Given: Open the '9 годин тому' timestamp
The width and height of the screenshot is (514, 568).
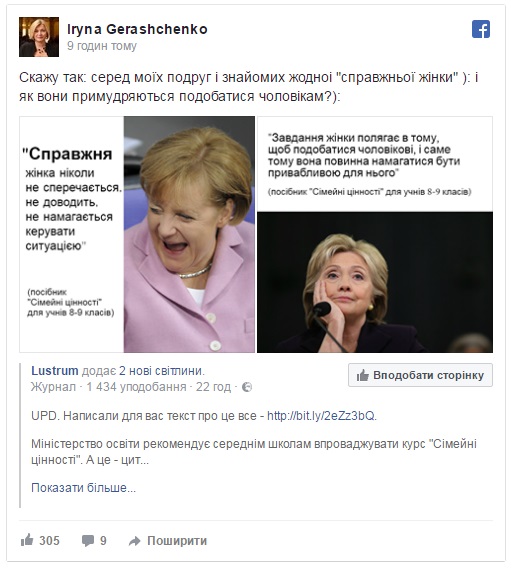Looking at the screenshot, I should coord(102,46).
